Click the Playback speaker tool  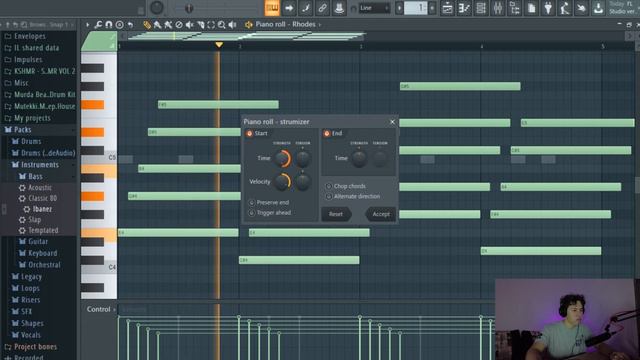pyautogui.click(x=232, y=25)
